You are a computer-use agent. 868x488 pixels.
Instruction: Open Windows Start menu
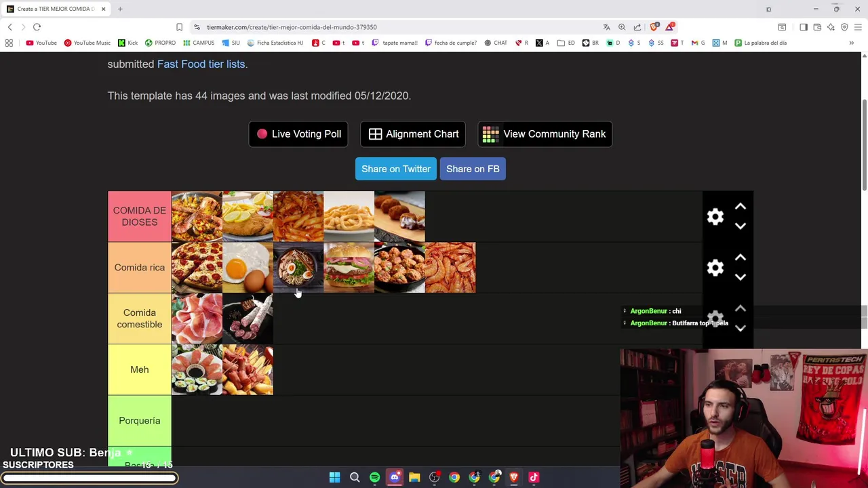[334, 478]
